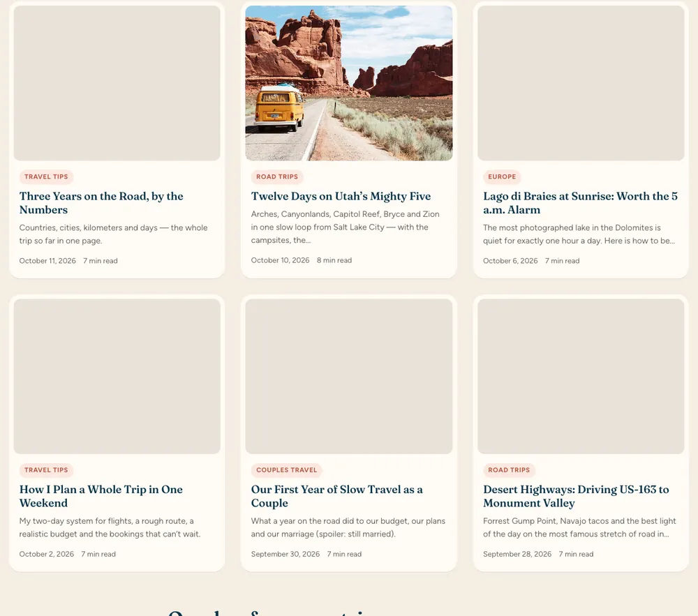Open Lago di Braies at Sunrise article
This screenshot has height=616, width=698.
(580, 203)
